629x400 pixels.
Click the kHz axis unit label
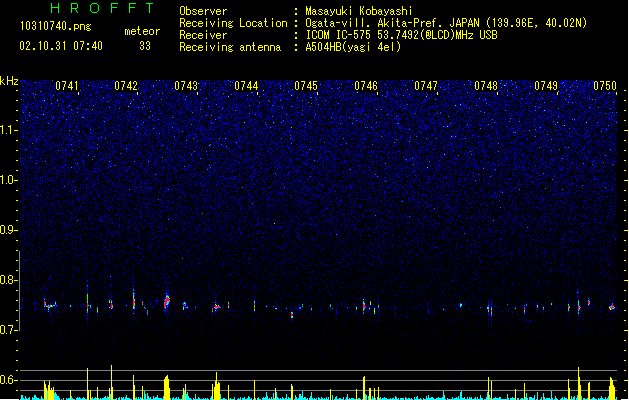click(x=9, y=81)
